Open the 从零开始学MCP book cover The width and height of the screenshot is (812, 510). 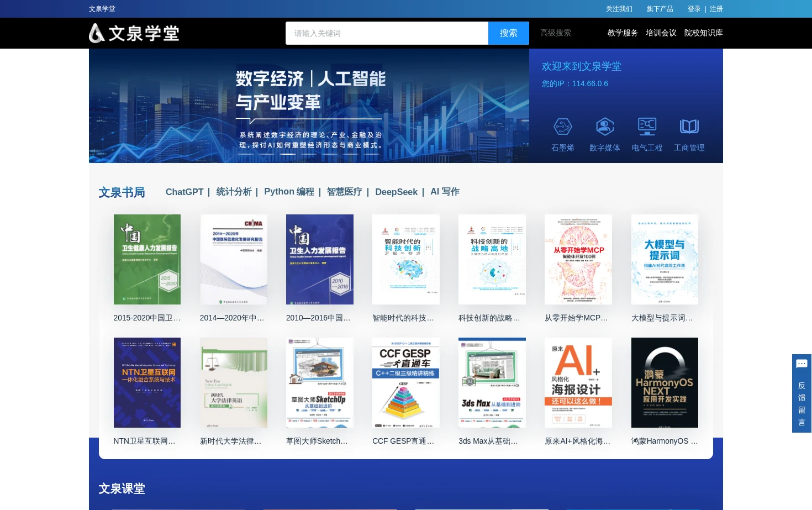point(578,259)
